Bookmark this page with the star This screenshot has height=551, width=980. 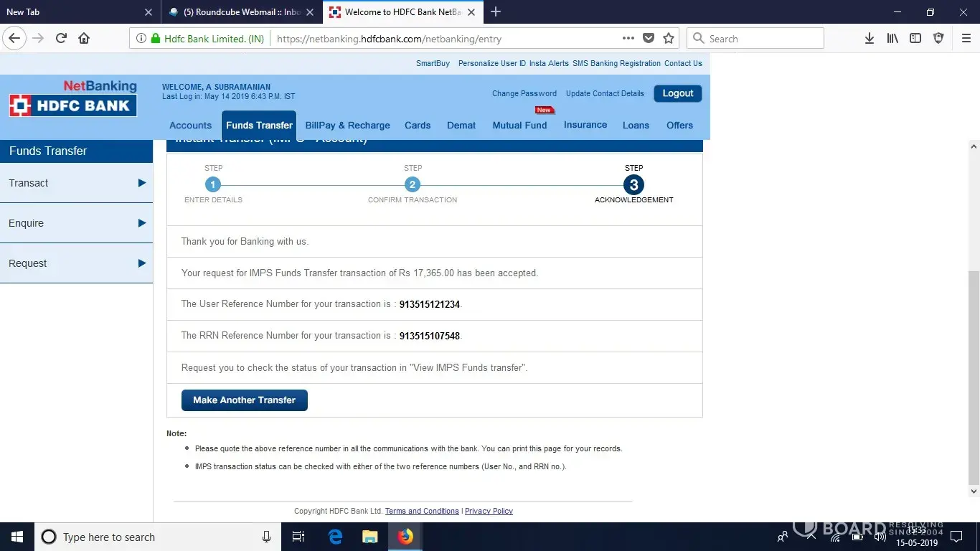(669, 39)
